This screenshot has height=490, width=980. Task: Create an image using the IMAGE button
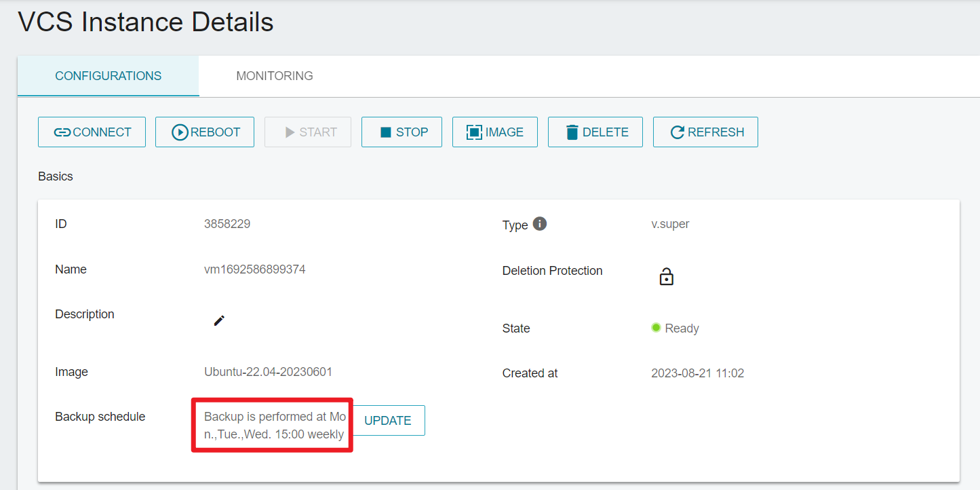(x=494, y=132)
